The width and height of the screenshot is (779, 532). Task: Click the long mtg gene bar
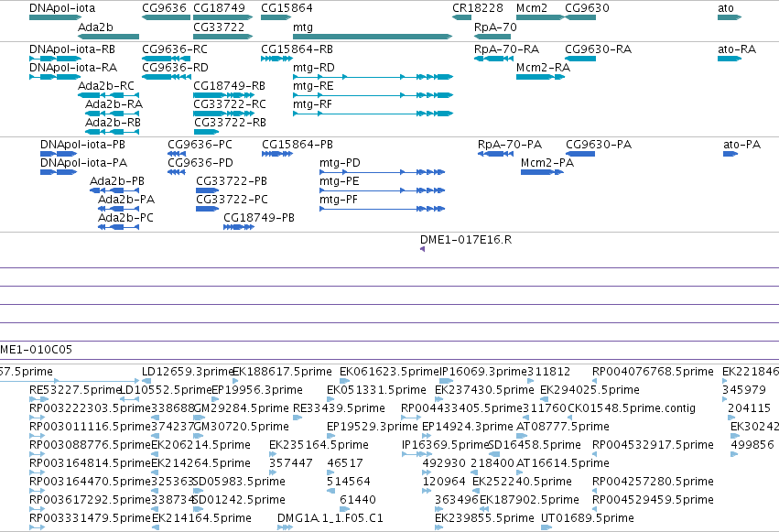point(373,37)
